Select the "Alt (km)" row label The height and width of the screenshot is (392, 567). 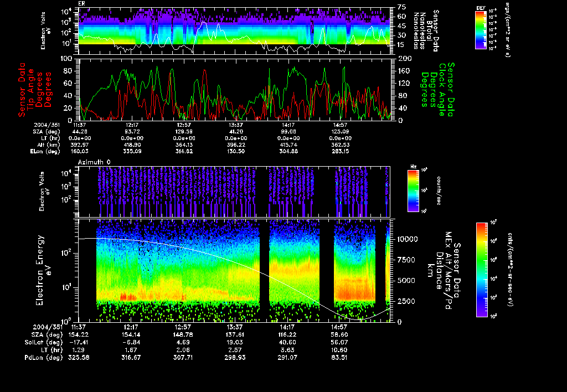point(49,145)
